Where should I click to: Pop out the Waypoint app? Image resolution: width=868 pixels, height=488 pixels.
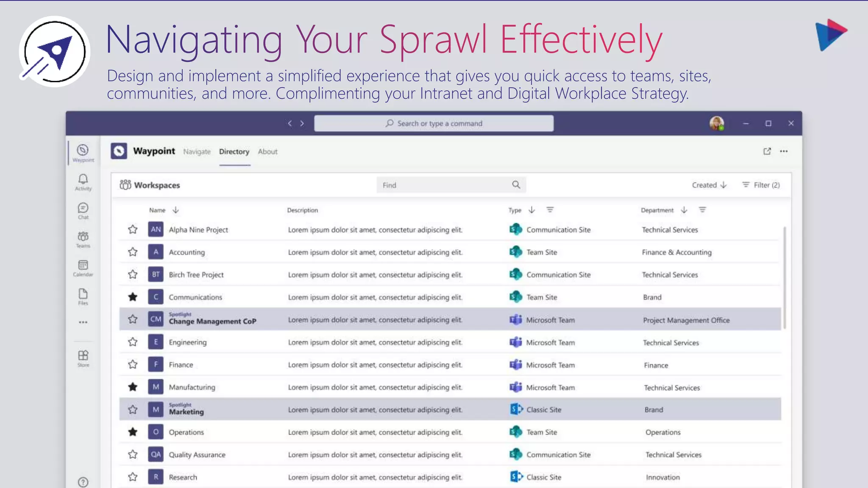pos(767,151)
